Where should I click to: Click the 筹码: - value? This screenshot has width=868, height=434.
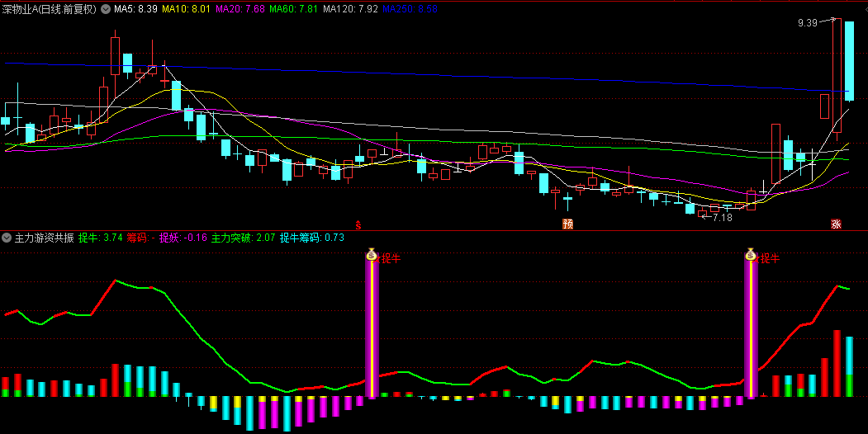[x=140, y=238]
